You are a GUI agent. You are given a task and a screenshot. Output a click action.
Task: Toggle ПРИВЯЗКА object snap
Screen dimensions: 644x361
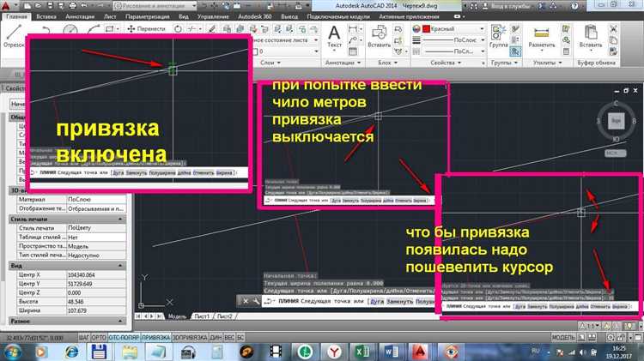click(x=155, y=337)
